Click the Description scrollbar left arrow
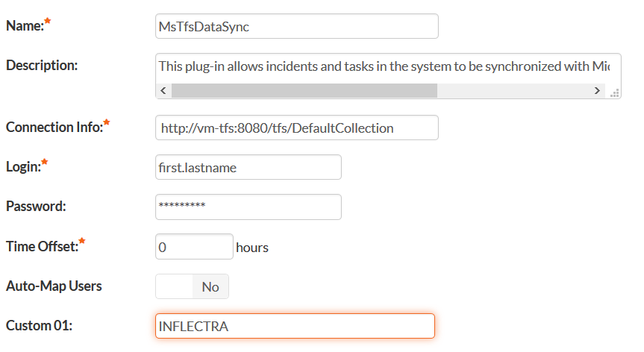 [x=163, y=90]
